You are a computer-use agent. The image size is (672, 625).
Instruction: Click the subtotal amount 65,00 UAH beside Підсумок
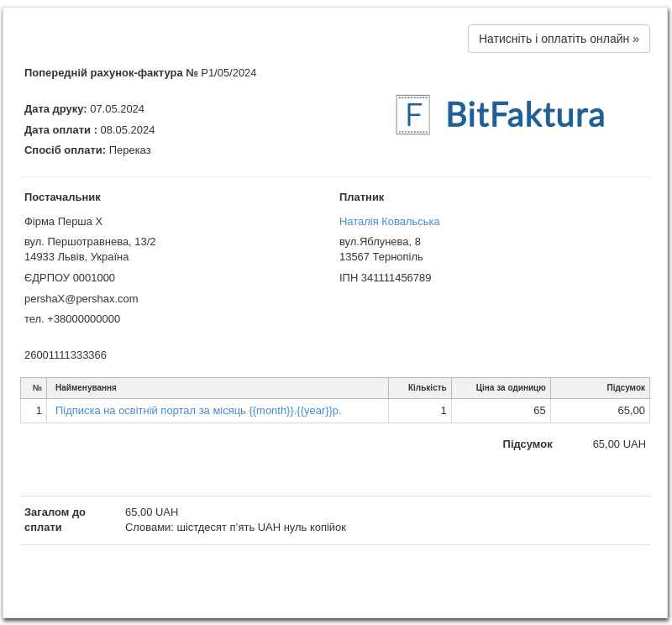click(619, 444)
